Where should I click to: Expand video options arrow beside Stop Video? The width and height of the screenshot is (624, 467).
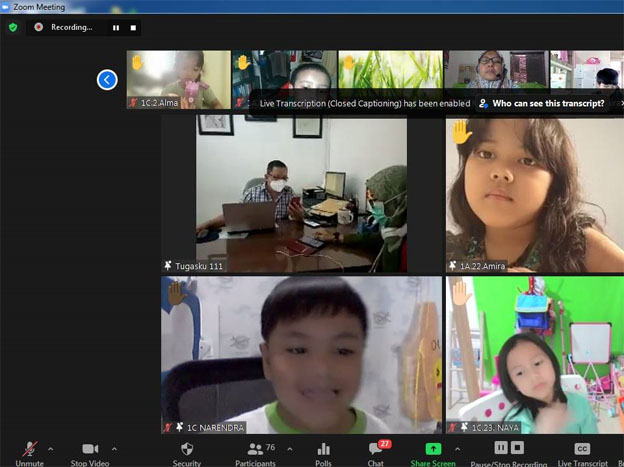tap(114, 448)
